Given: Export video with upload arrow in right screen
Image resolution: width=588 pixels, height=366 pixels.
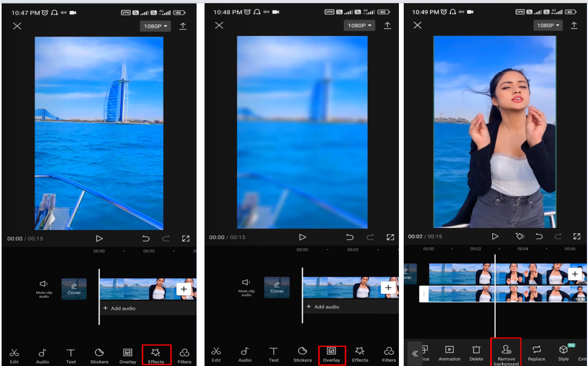Looking at the screenshot, I should (574, 25).
